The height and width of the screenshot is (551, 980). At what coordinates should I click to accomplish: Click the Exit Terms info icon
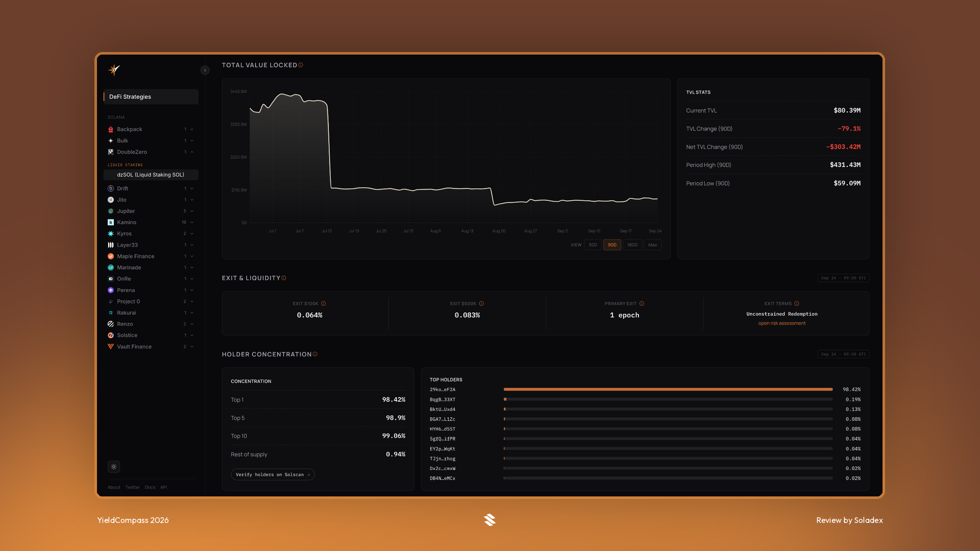coord(797,304)
